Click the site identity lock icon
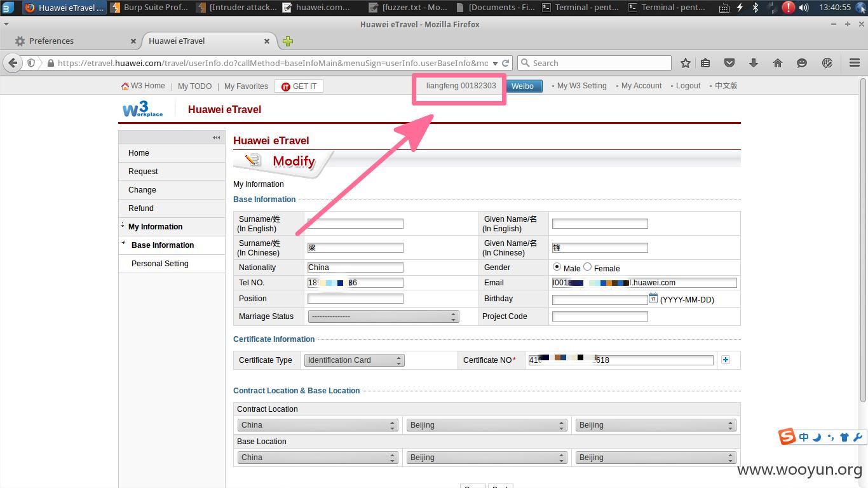This screenshot has height=488, width=868. click(x=50, y=63)
